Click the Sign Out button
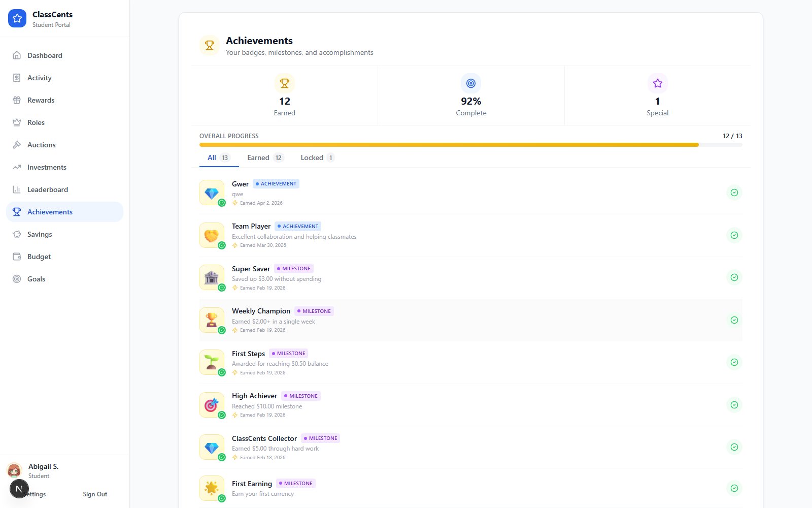This screenshot has height=508, width=812. pos(95,494)
